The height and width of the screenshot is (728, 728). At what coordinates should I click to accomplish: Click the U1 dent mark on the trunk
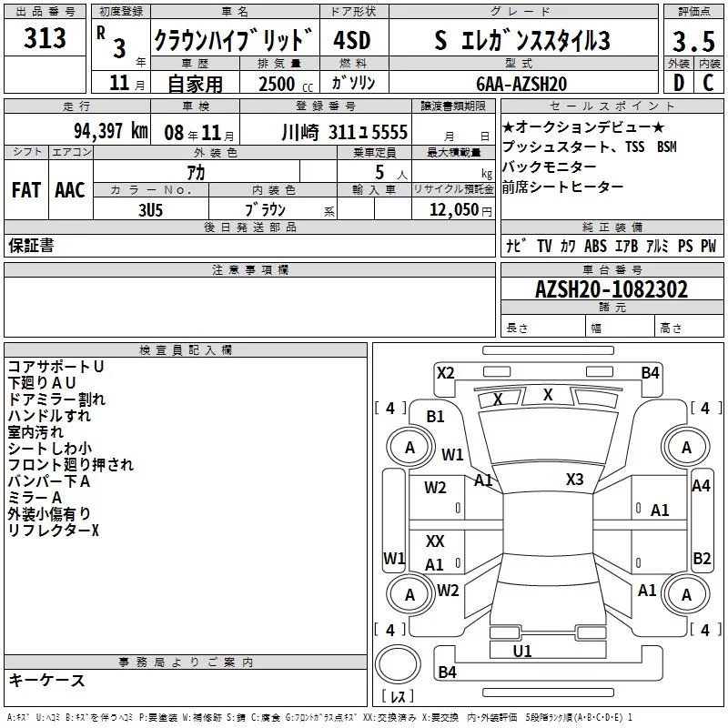coord(522,651)
